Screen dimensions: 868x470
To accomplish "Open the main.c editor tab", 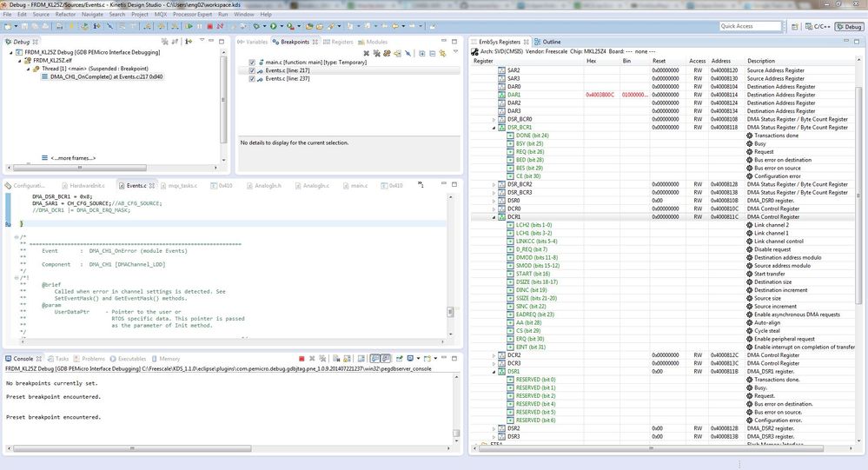I will click(354, 185).
